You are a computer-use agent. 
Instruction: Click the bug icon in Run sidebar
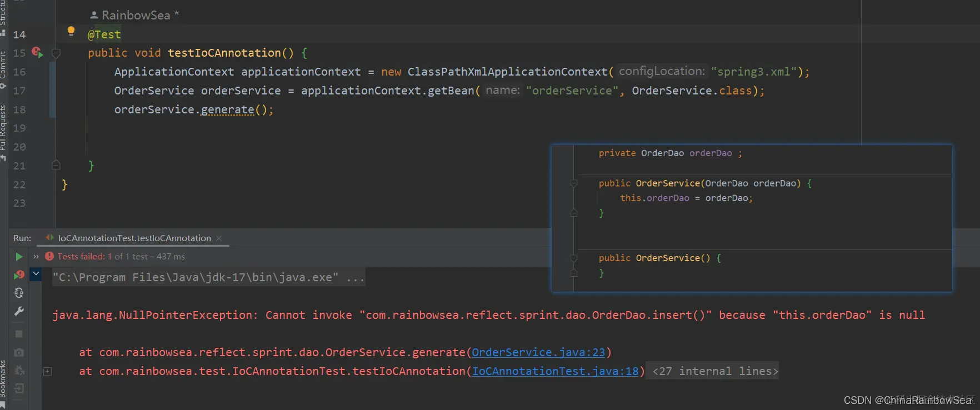click(x=19, y=370)
